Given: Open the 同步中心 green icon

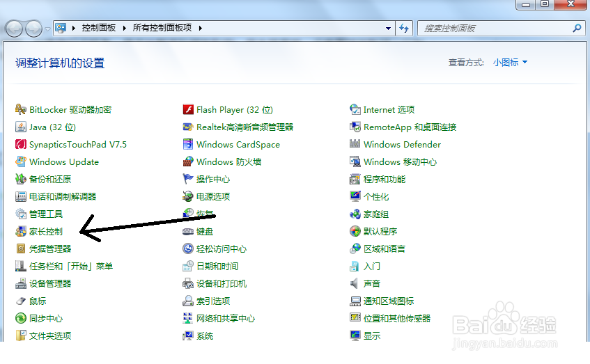Looking at the screenshot, I should (x=20, y=318).
